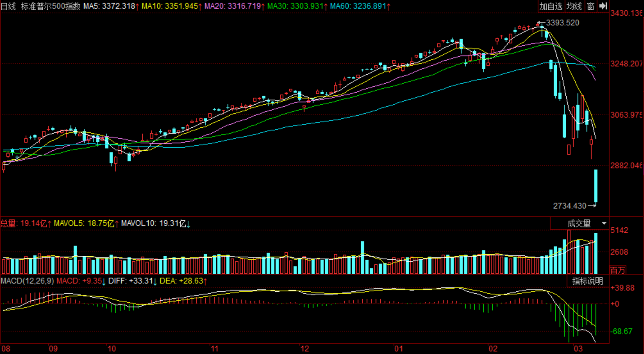Click the 3248.207 price axis label
Screen dimensions: 644x354
click(626, 64)
